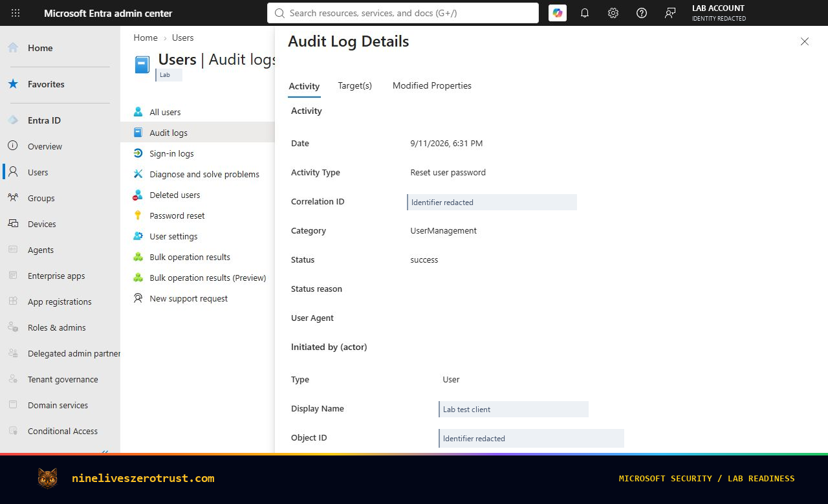Click the Delegated admin partners icon
This screenshot has height=504, width=828.
click(13, 353)
